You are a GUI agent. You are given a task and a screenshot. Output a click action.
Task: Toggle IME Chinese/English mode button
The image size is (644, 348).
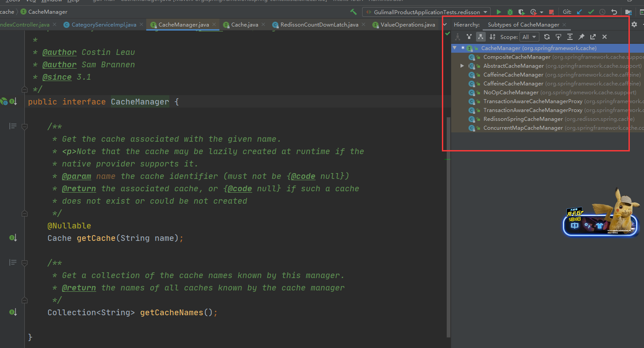pos(575,225)
